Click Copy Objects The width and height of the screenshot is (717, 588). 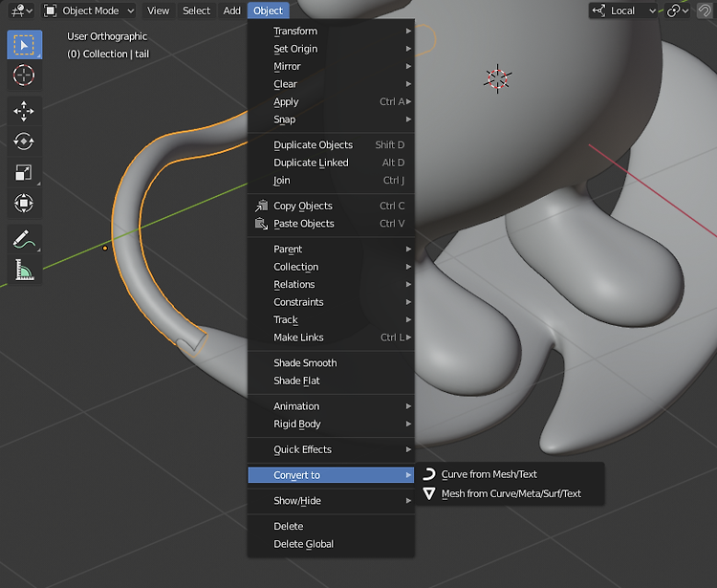[x=331, y=207]
